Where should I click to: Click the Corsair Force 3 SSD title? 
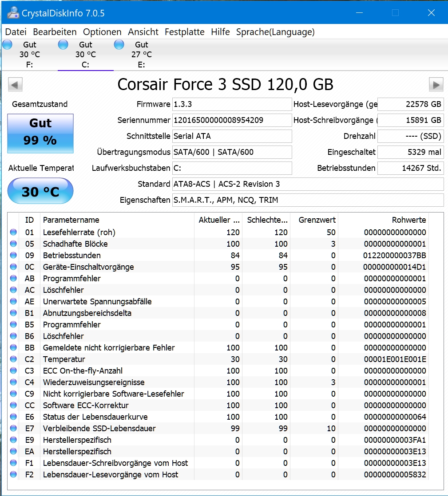click(226, 84)
